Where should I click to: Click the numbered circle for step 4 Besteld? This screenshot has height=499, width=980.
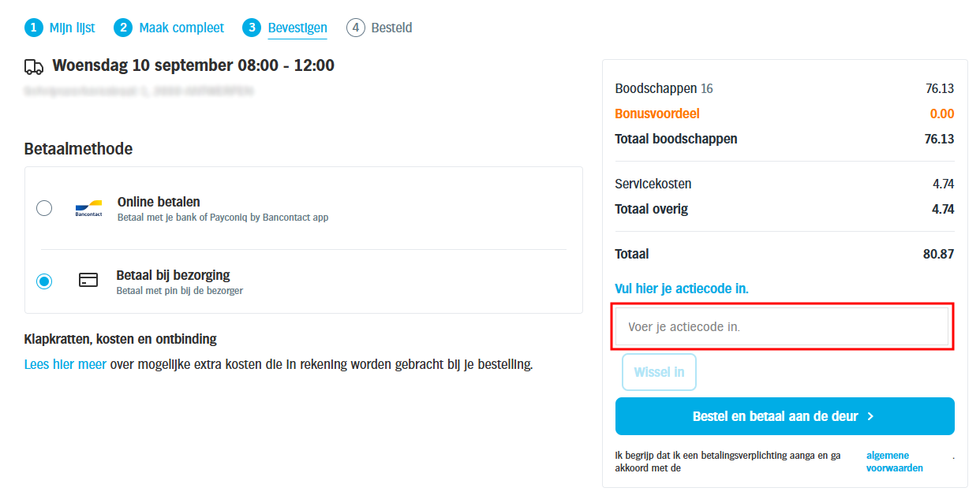pos(356,27)
